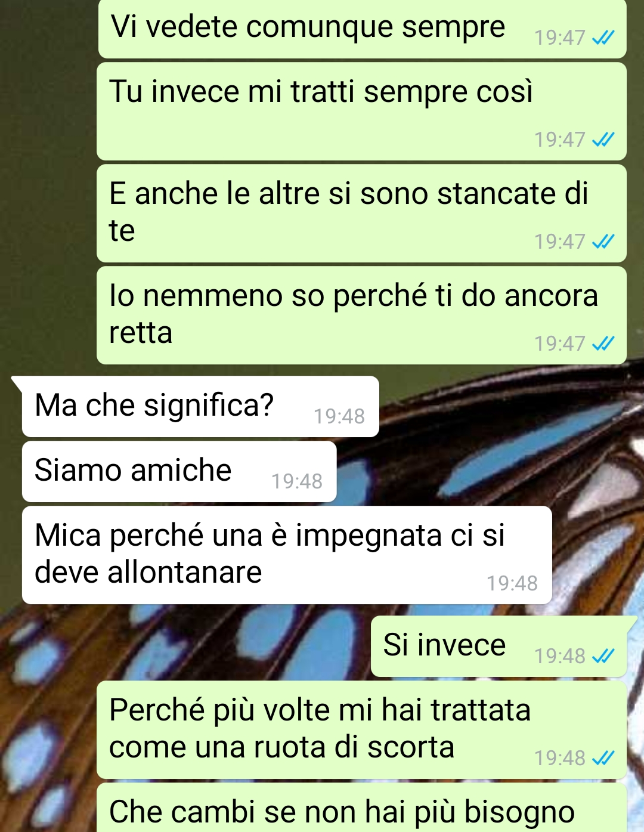Tap read-receipt checkmarks on 'Vi vedete comunque sempre'
The width and height of the screenshot is (644, 832).
pyautogui.click(x=603, y=38)
